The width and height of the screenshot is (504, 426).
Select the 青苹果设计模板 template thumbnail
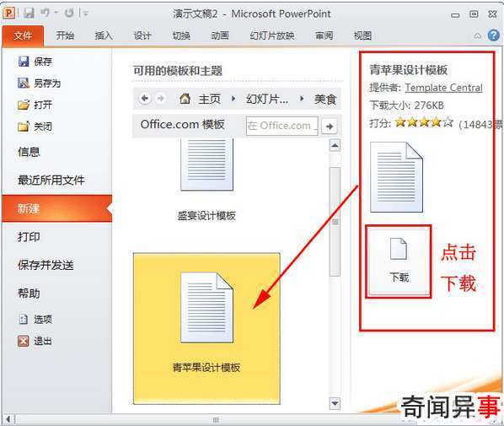206,328
